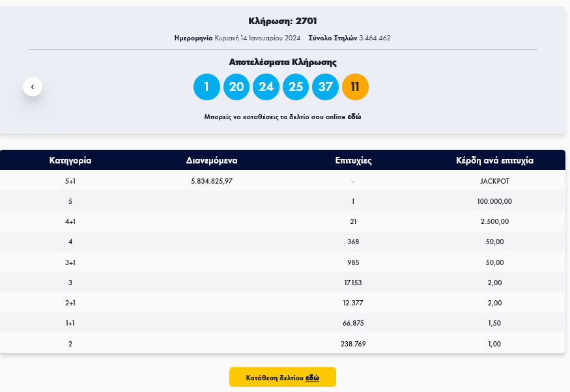Click the blue ball showing 24

[x=266, y=87]
